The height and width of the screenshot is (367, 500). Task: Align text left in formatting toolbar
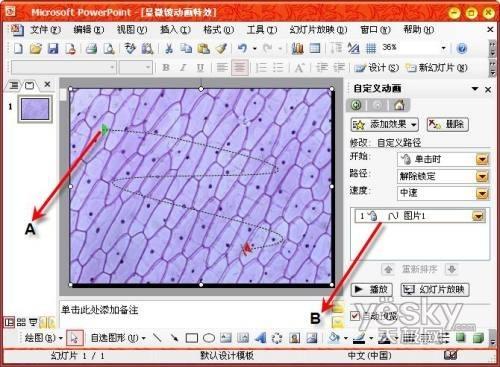coord(222,68)
